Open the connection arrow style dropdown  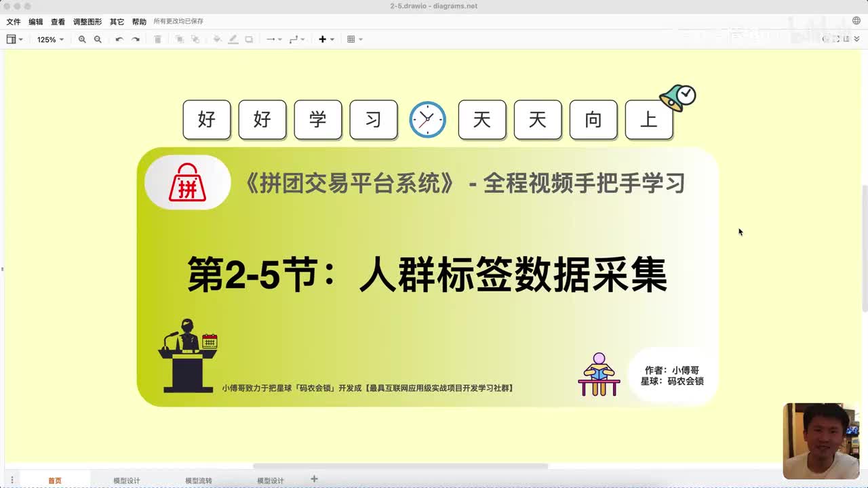pyautogui.click(x=274, y=39)
